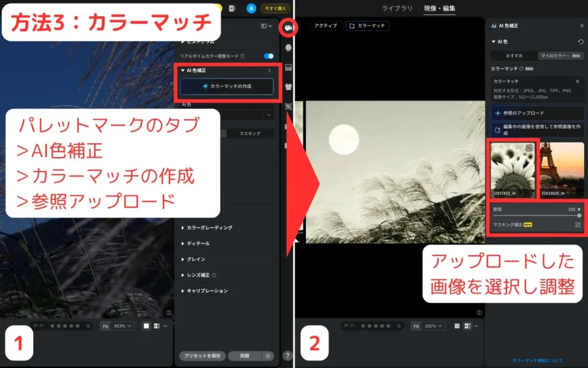Open compare mode chevron in screenshot 2

(x=476, y=326)
